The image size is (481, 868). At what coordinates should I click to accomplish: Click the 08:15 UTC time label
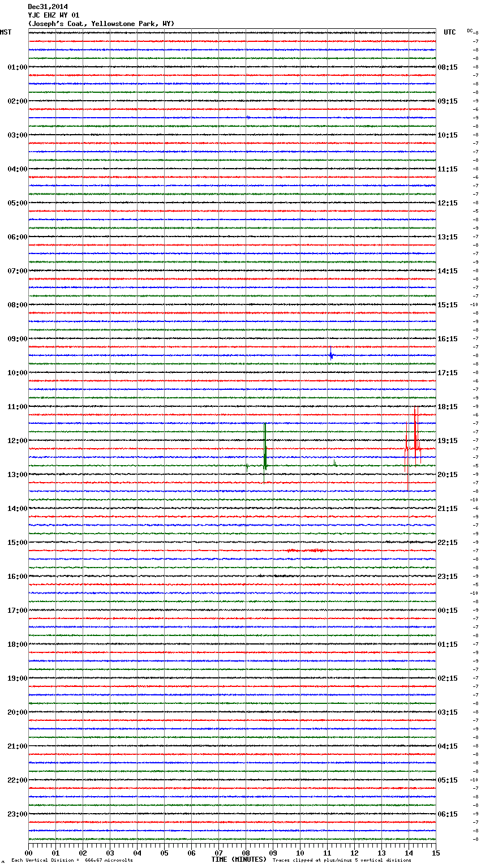click(448, 67)
